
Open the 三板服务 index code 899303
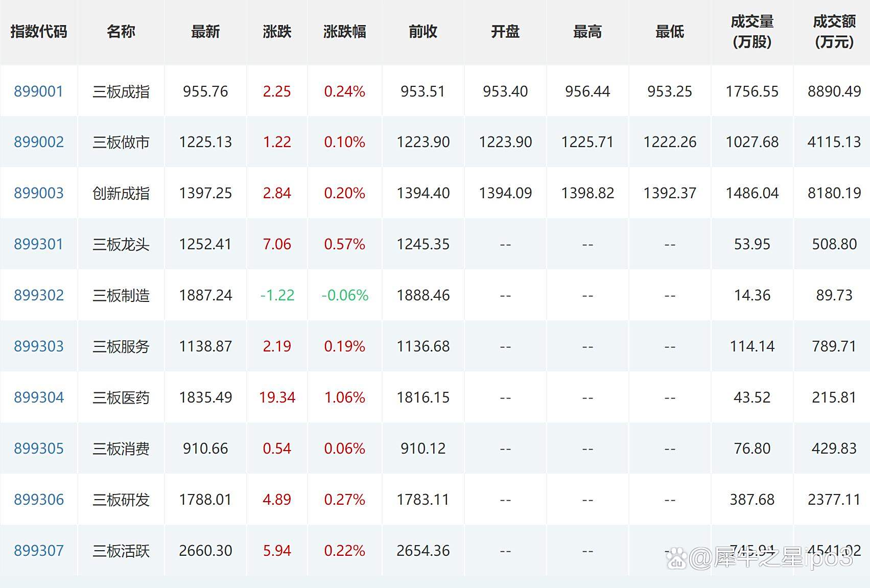pos(38,346)
